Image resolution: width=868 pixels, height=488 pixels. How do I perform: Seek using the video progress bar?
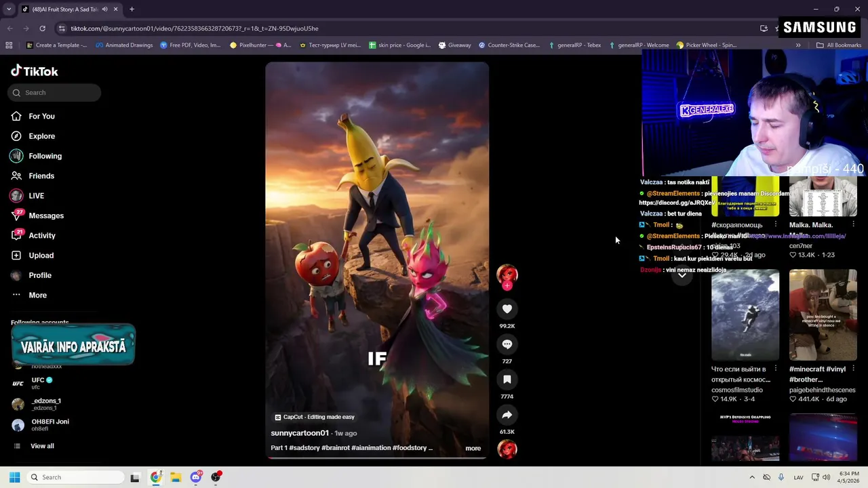coord(377,458)
